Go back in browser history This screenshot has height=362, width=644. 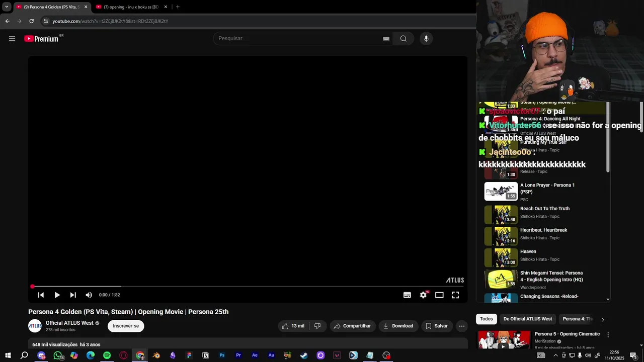pos(7,21)
